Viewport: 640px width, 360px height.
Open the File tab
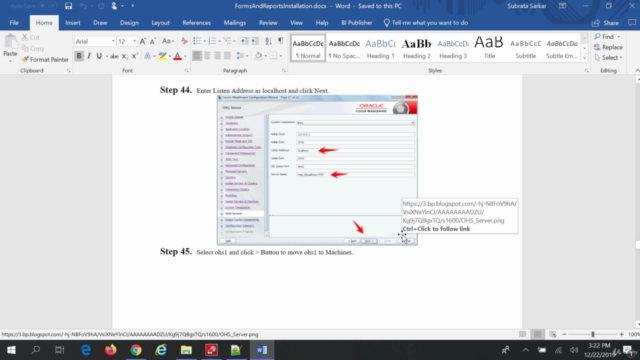point(14,23)
